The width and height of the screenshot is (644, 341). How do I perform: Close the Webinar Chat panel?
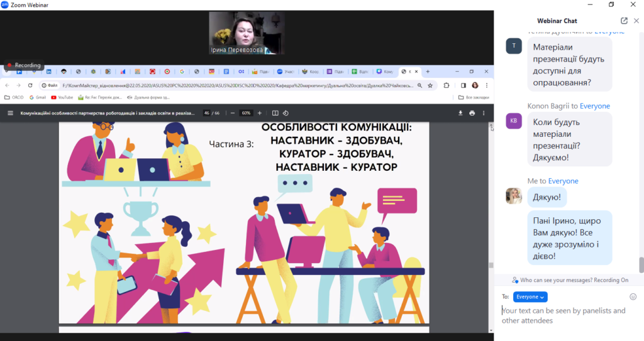point(635,21)
